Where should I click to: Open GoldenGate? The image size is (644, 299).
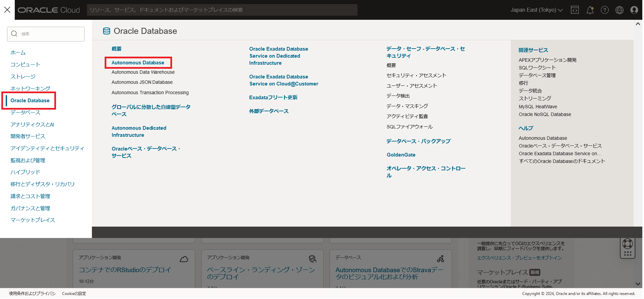click(401, 155)
